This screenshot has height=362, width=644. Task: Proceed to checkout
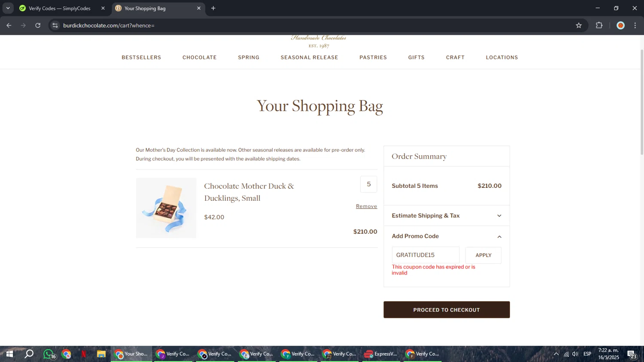(x=447, y=310)
